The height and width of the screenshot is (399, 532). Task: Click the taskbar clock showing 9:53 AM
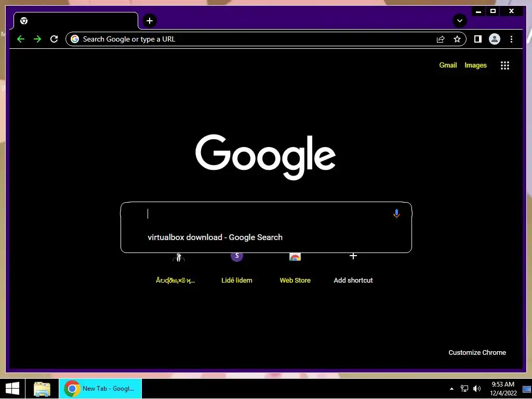(503, 389)
